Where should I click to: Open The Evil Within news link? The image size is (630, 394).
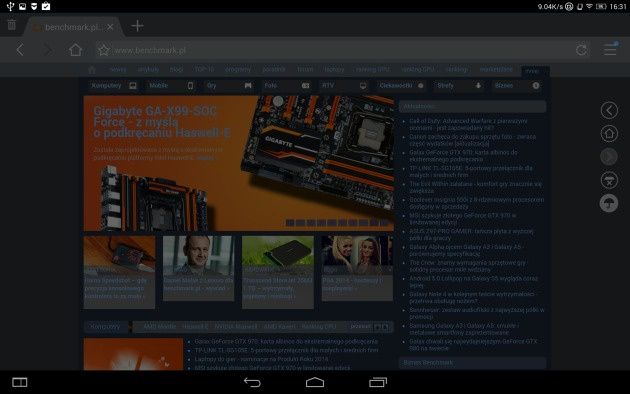(476, 187)
